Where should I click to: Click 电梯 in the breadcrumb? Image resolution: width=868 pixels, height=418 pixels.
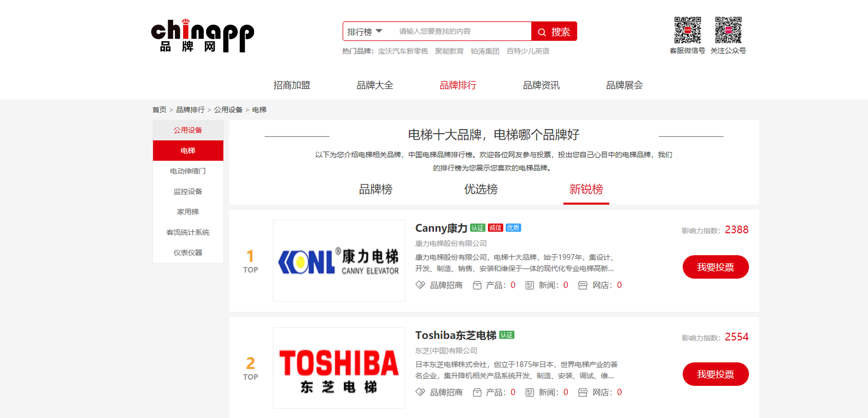pos(259,110)
